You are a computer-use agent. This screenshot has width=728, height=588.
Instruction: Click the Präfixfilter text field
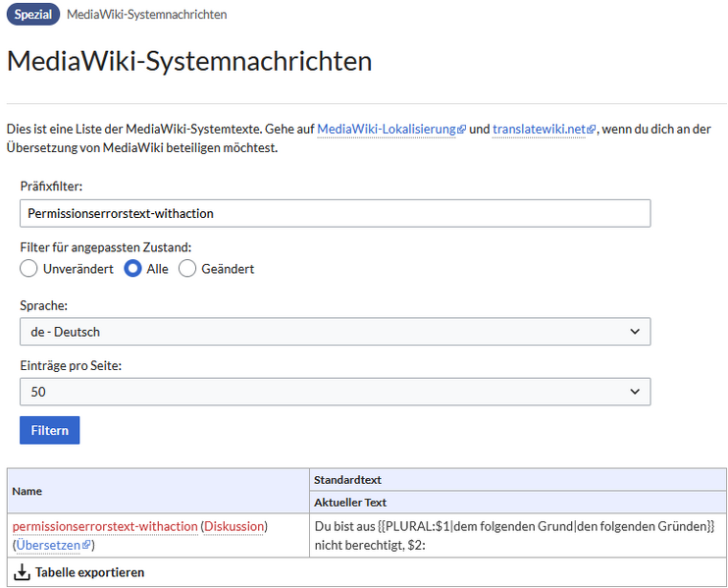[335, 213]
